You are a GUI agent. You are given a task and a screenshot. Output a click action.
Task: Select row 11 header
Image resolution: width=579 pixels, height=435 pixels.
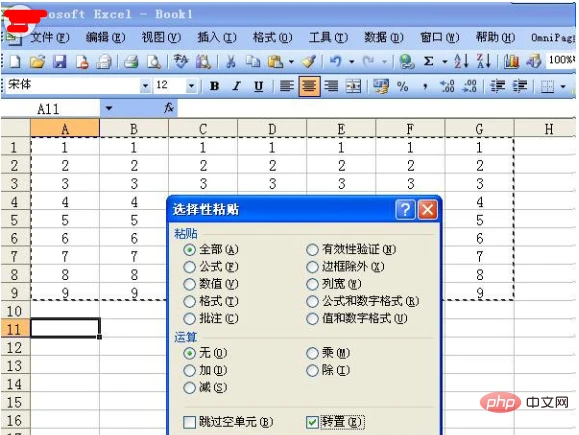pos(15,329)
